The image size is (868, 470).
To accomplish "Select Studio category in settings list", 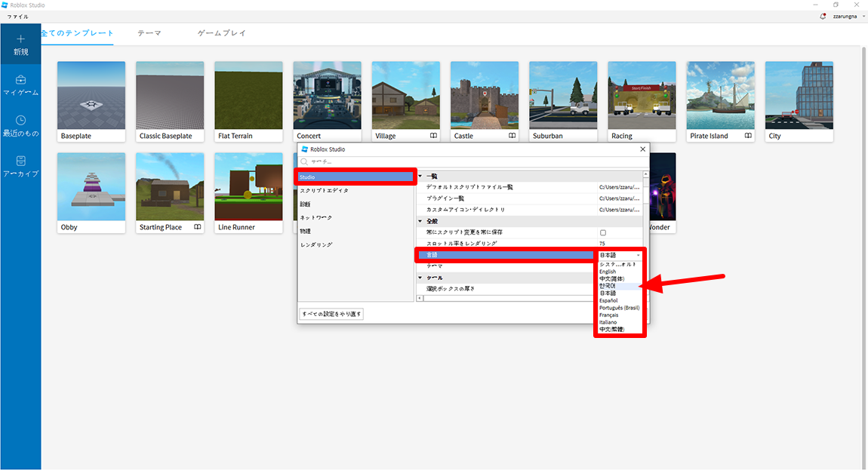I will [356, 177].
